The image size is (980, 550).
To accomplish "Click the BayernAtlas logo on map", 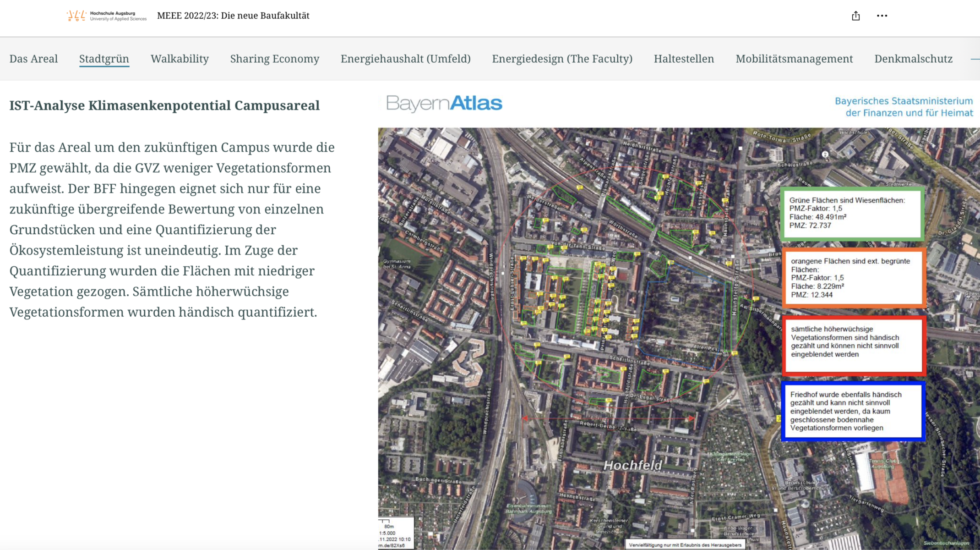I will pos(444,104).
